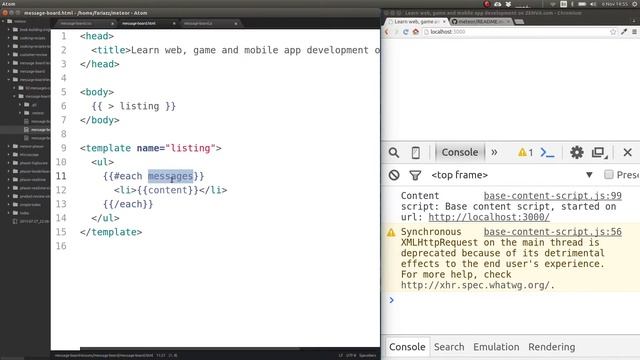The width and height of the screenshot is (640, 360).
Task: Click the volume speaker icon in top panel
Action: [x=593, y=4]
